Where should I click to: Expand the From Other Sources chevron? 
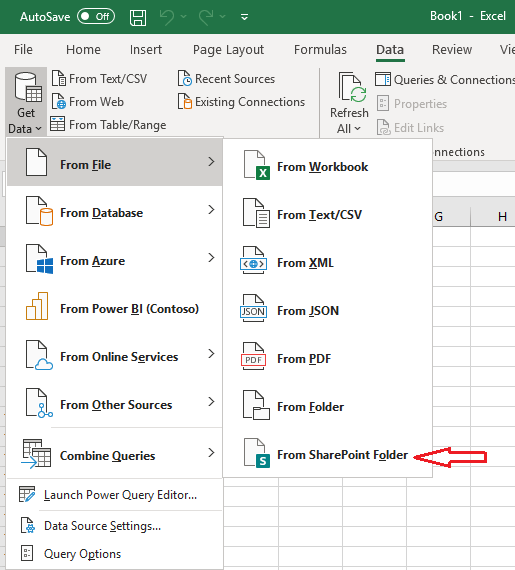[211, 402]
